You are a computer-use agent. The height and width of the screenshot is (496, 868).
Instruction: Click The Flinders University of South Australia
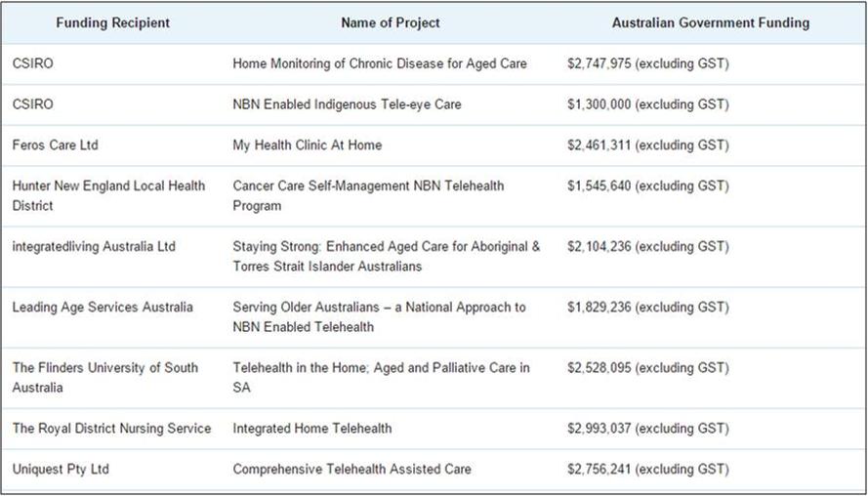tap(105, 378)
